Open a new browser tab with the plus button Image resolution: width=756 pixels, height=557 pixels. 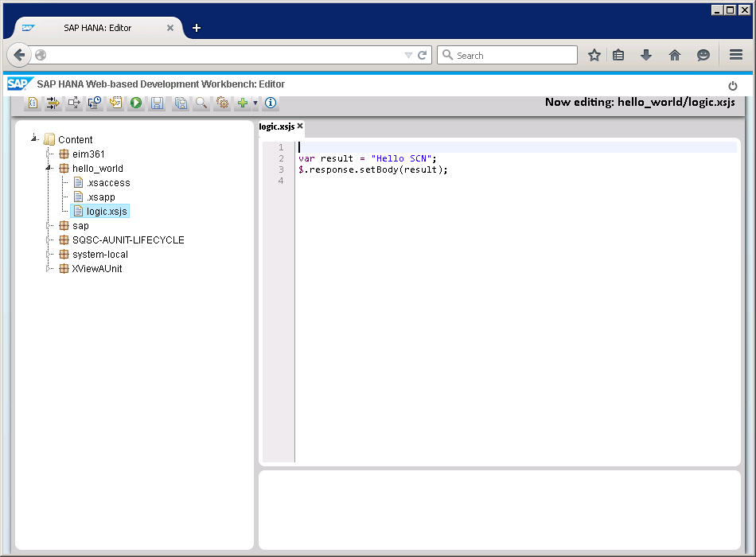196,27
